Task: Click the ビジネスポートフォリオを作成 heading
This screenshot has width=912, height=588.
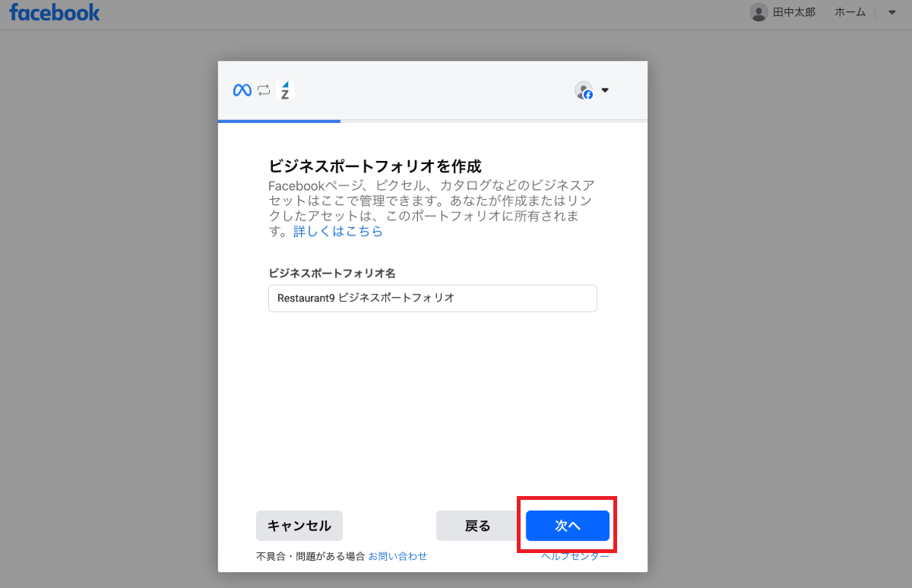Action: tap(375, 166)
